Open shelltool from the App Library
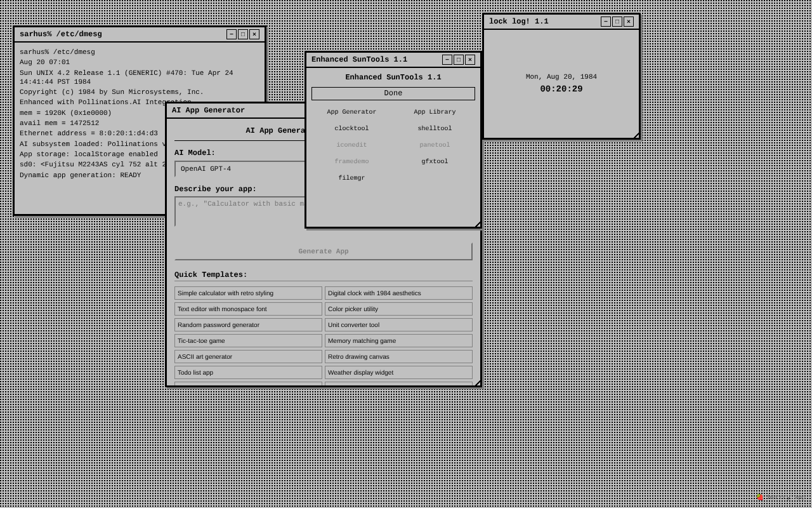812x508 pixels. coord(435,128)
